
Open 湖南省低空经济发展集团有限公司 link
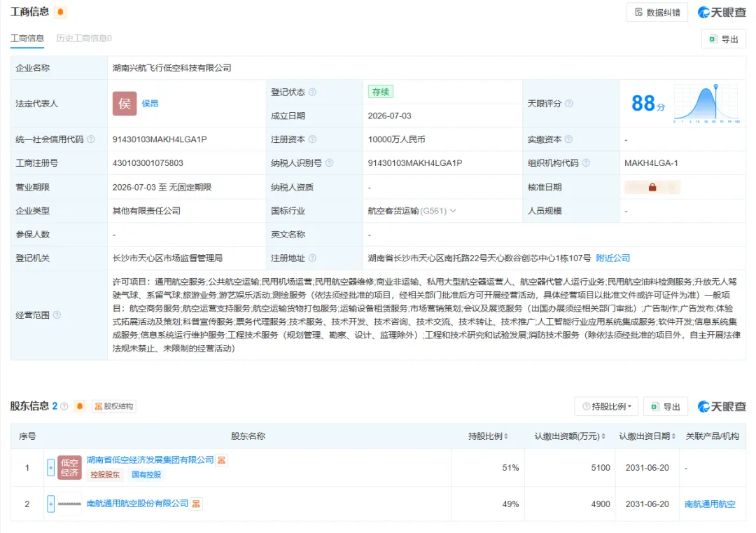coord(150,459)
